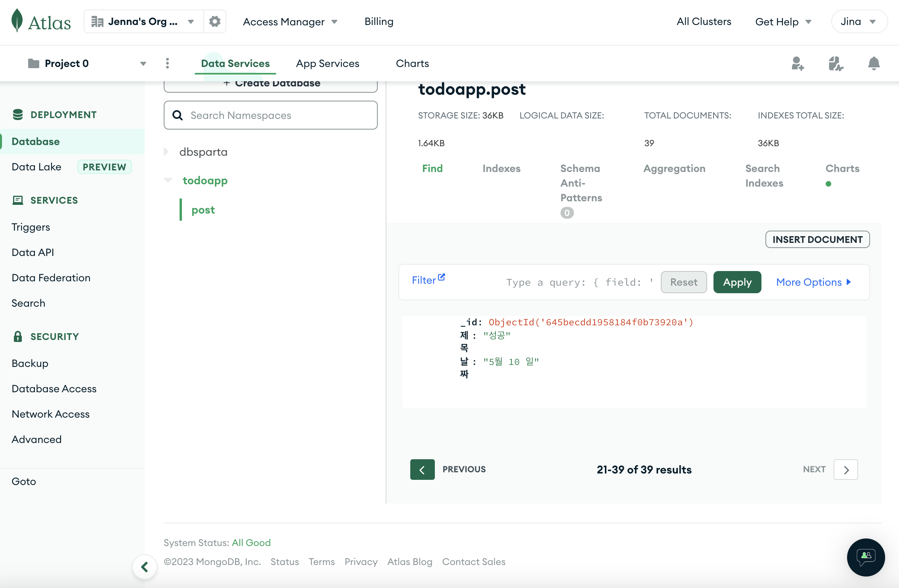Open the Status footer link
The height and width of the screenshot is (588, 899).
[x=285, y=562]
